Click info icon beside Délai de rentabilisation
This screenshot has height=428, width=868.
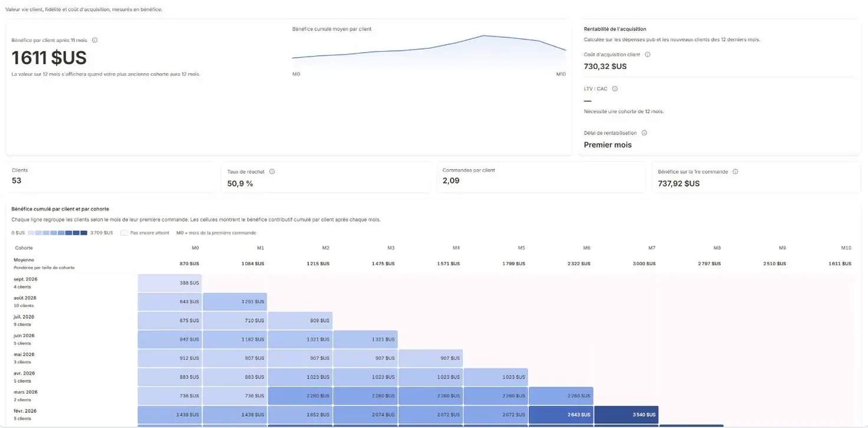tap(644, 133)
